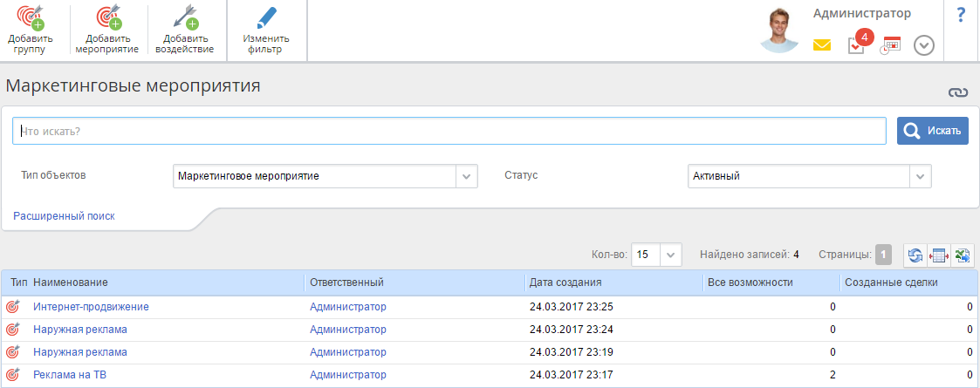980x388 pixels.
Task: Open the Интернет-продвижение event link
Action: pyautogui.click(x=92, y=307)
